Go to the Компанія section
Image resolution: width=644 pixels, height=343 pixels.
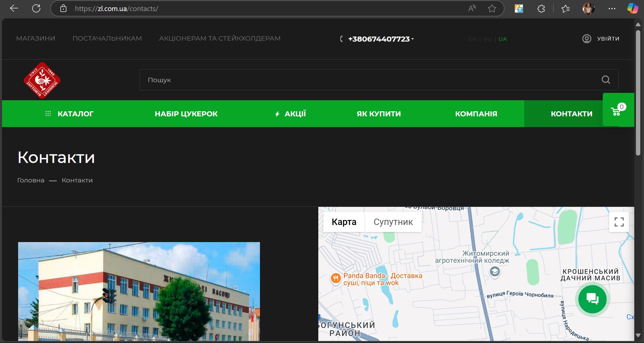click(476, 114)
